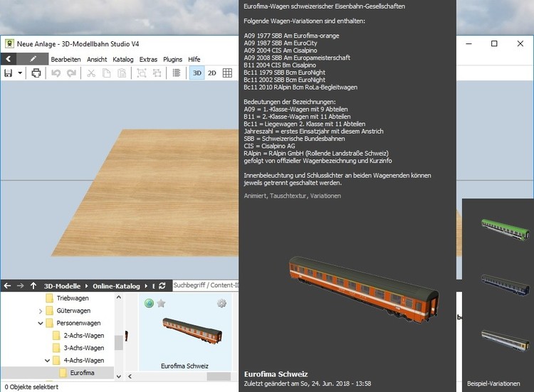Click the white-grey wagon variation
Image resolution: width=534 pixels, height=392 pixels.
tap(506, 341)
